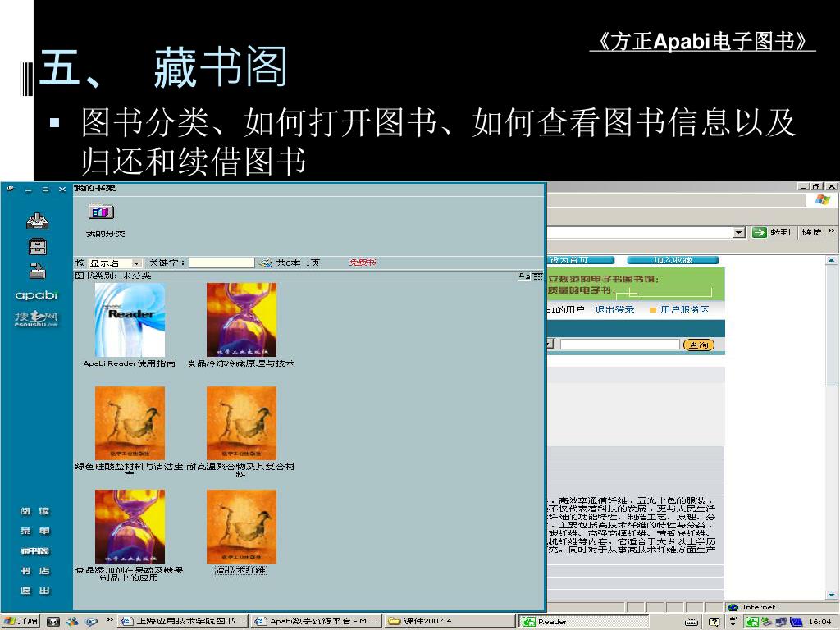
Task: Click the inbox tray icon in Reader sidebar
Action: [x=38, y=221]
